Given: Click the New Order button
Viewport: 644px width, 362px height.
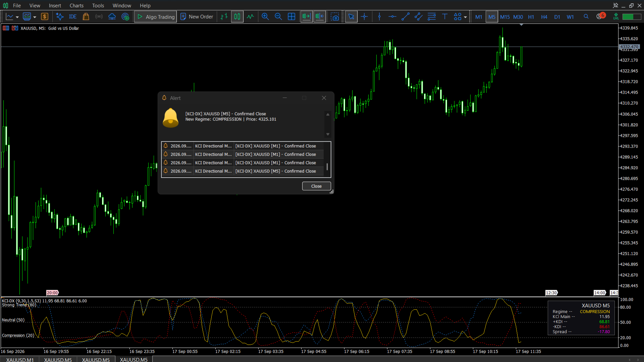Looking at the screenshot, I should pyautogui.click(x=197, y=17).
